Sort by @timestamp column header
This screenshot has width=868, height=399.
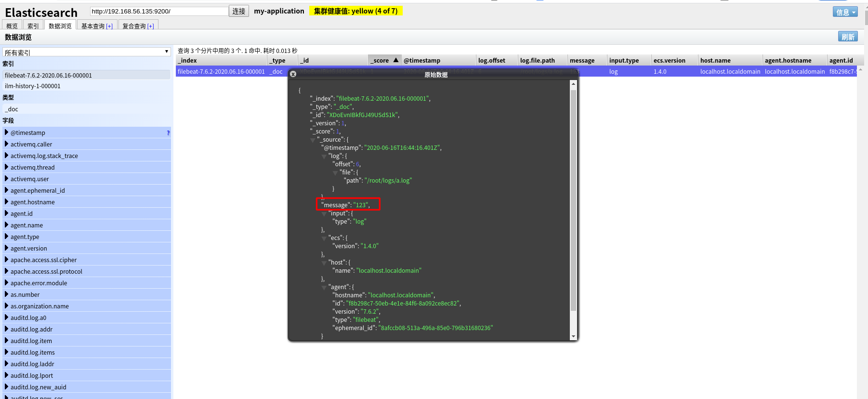(x=438, y=60)
